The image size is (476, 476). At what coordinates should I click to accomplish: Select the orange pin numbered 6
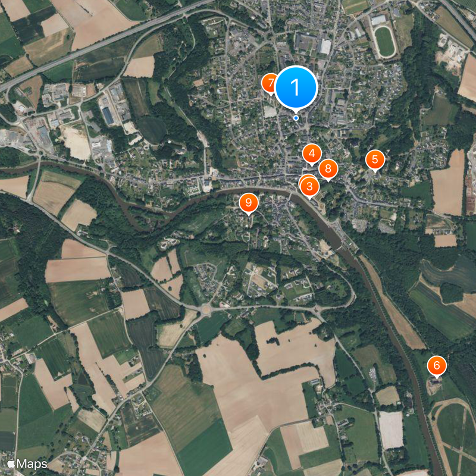click(437, 366)
